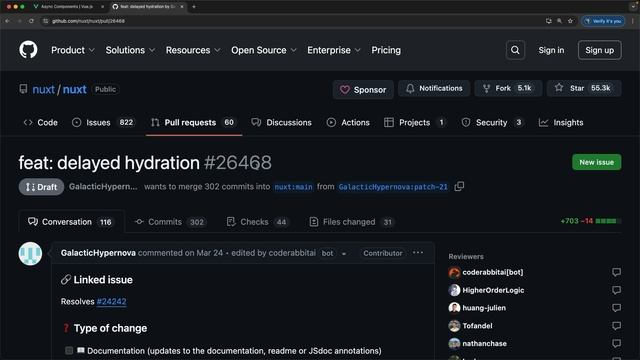640x360 pixels.
Task: Open the GalacticHypernova:patch-21 branch link
Action: pyautogui.click(x=393, y=187)
